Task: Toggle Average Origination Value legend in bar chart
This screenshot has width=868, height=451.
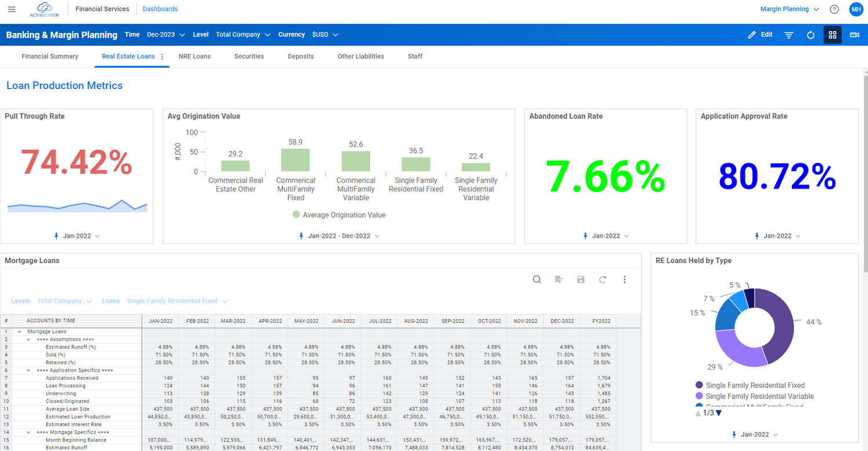Action: click(339, 215)
